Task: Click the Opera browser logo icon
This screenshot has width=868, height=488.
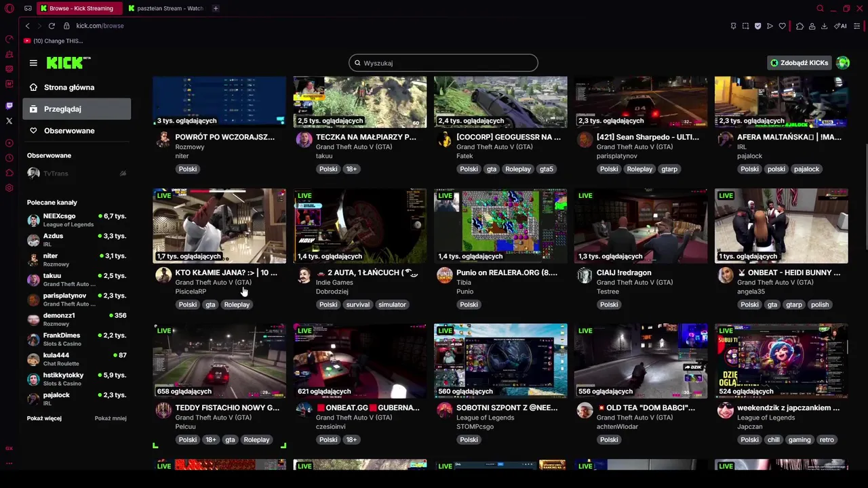Action: click(9, 9)
